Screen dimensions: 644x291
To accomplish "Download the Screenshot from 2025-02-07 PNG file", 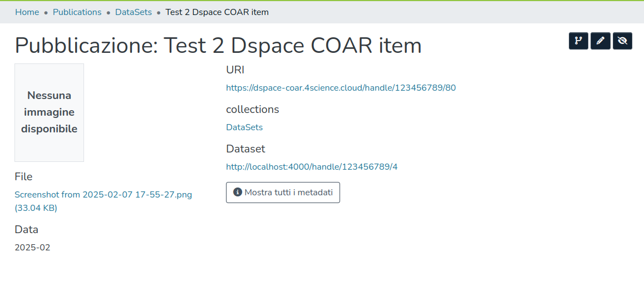I will (103, 195).
